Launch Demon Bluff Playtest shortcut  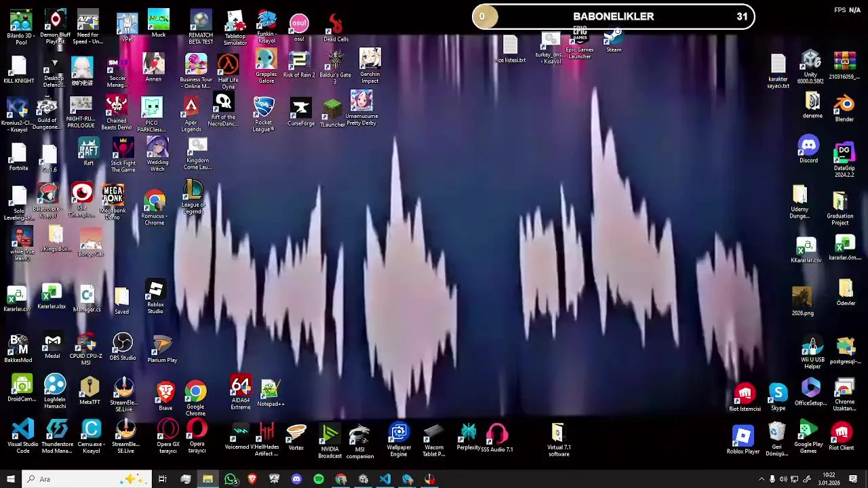click(55, 27)
